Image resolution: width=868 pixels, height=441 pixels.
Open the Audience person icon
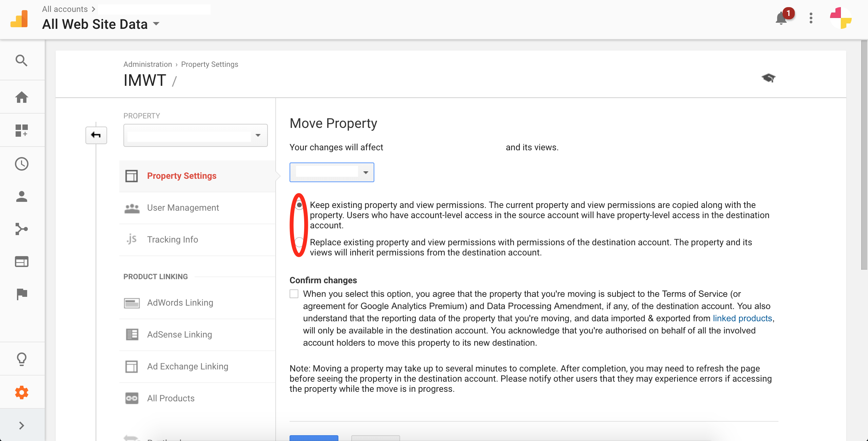click(x=21, y=196)
